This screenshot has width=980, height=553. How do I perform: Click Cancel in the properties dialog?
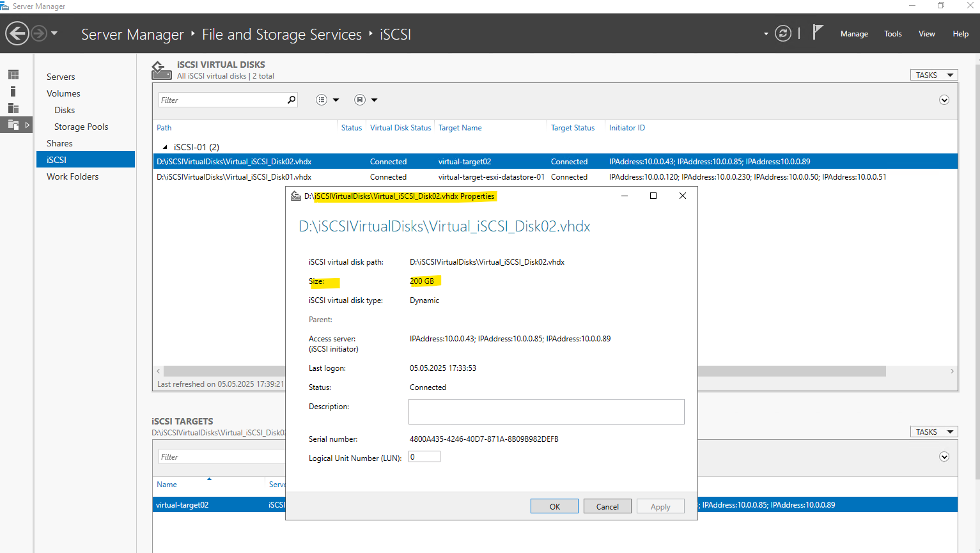click(x=607, y=506)
